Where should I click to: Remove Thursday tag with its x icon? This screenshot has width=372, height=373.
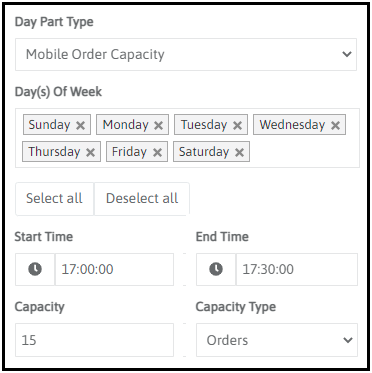(x=90, y=152)
